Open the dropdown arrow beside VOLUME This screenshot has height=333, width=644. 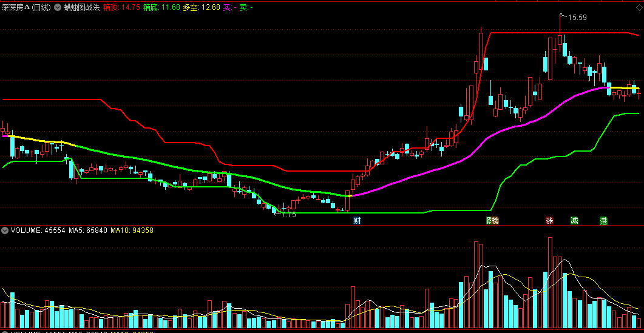[x=5, y=230]
